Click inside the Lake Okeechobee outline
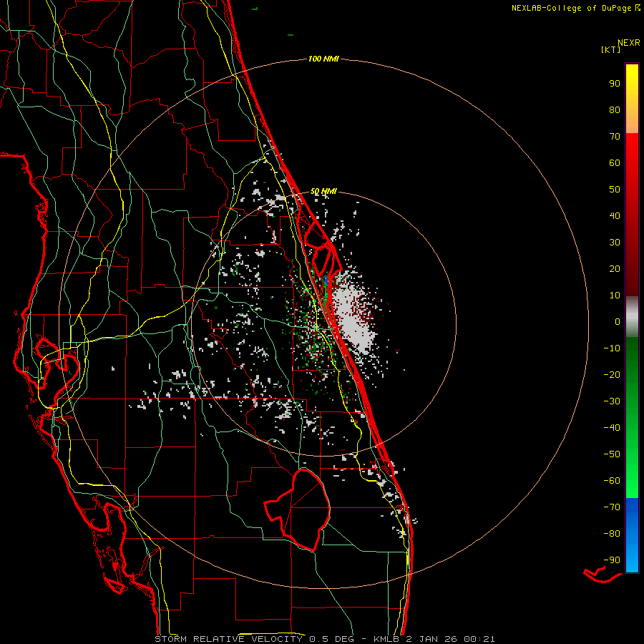 coord(306,509)
